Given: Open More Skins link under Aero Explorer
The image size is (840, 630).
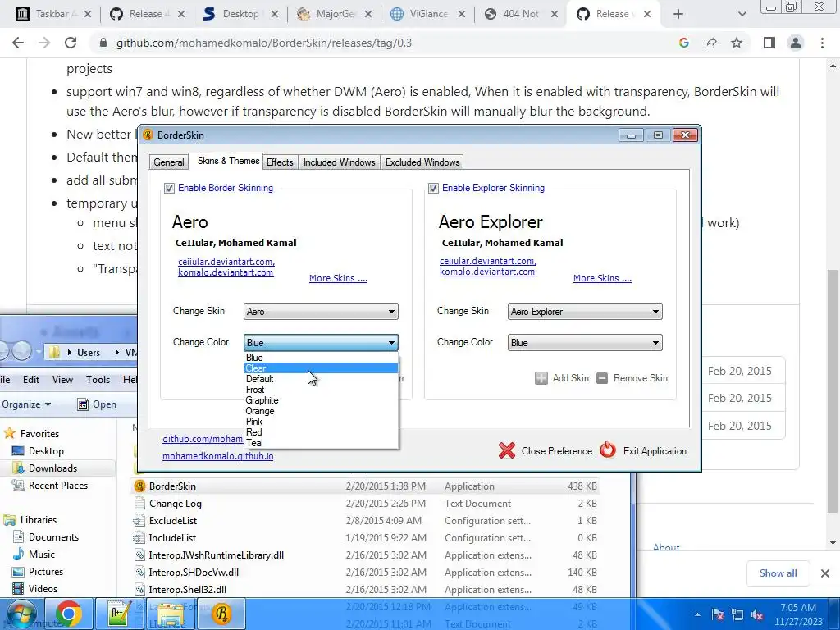Looking at the screenshot, I should (x=602, y=278).
